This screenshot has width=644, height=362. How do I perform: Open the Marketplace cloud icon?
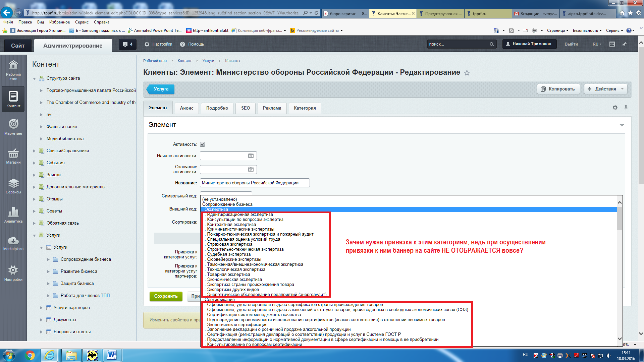(x=13, y=243)
